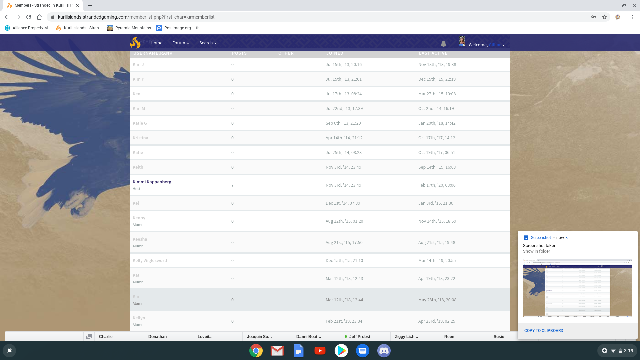Open YouTube from the shelf
The image size is (640, 360).
click(320, 351)
